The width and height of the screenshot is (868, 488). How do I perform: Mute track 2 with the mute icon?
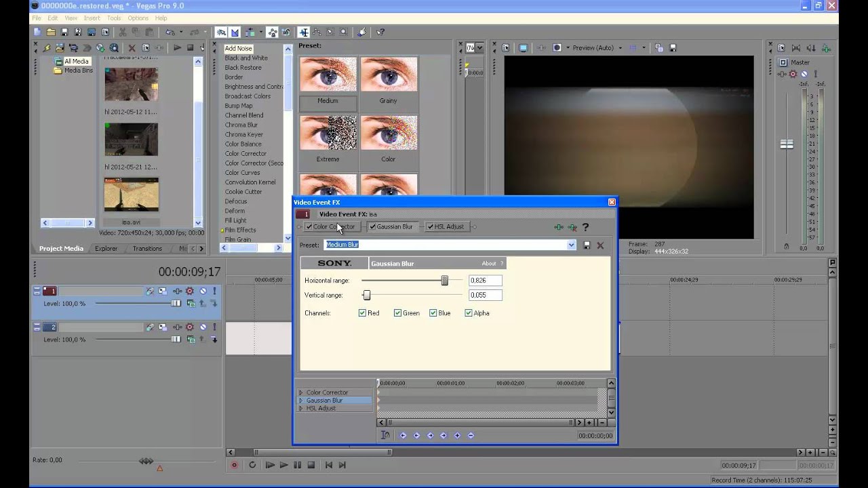203,327
